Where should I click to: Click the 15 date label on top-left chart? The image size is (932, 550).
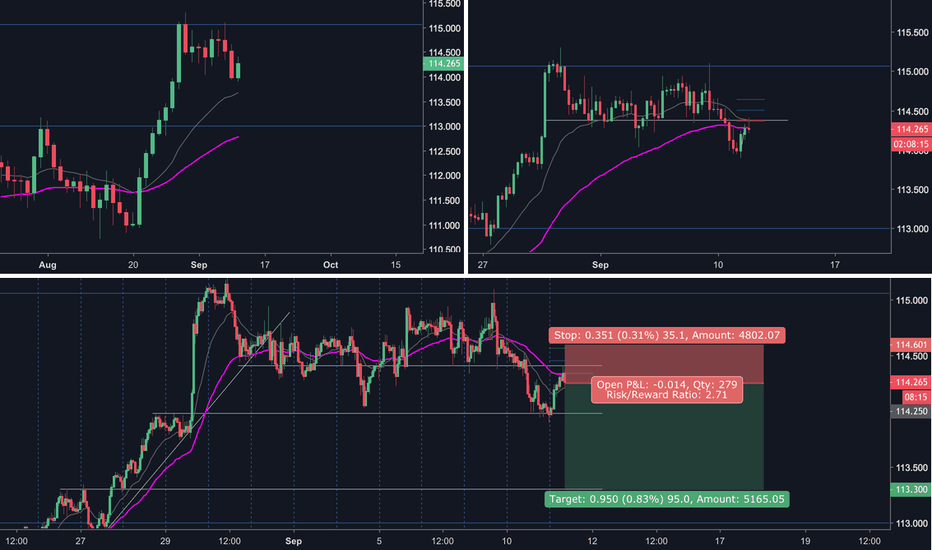[x=396, y=265]
